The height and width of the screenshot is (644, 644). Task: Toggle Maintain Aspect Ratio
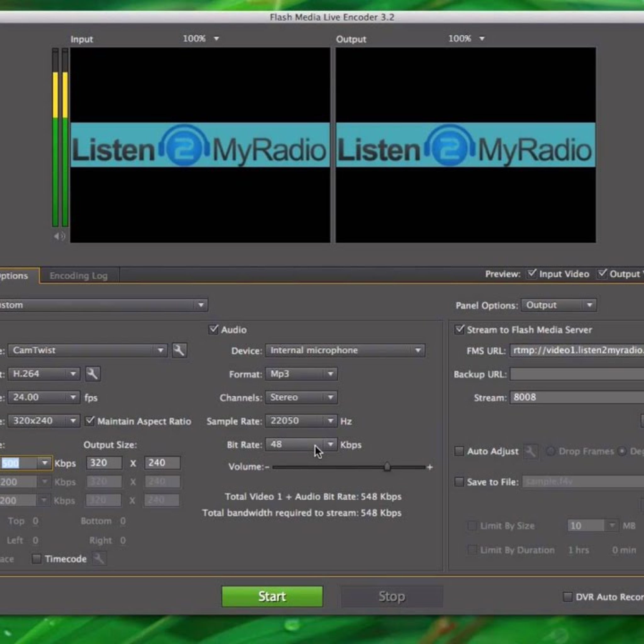point(90,421)
